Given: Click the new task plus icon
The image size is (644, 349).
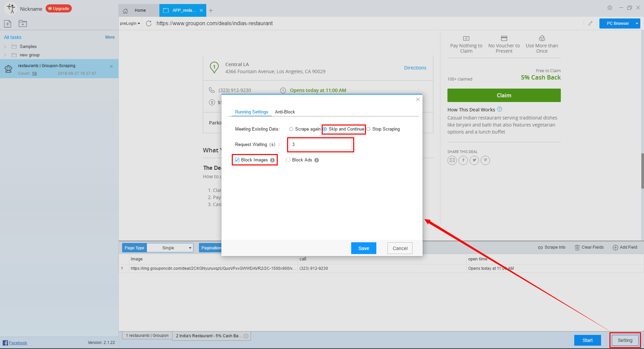Looking at the screenshot, I should 8,23.
